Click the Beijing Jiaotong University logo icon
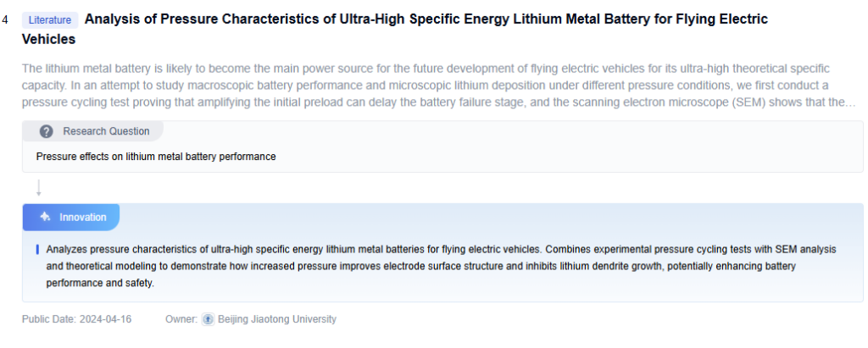This screenshot has height=348, width=868. pyautogui.click(x=208, y=319)
